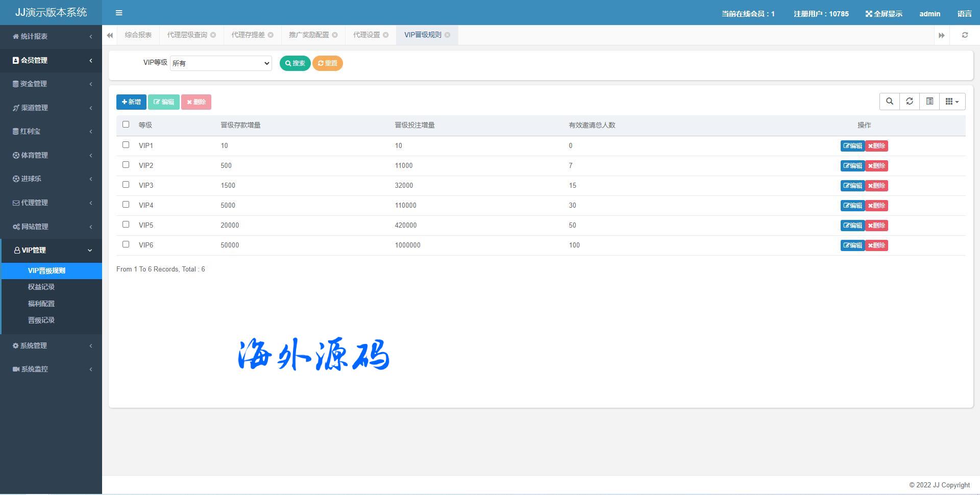
Task: Click the hamburger menu toggle icon
Action: pyautogui.click(x=119, y=13)
